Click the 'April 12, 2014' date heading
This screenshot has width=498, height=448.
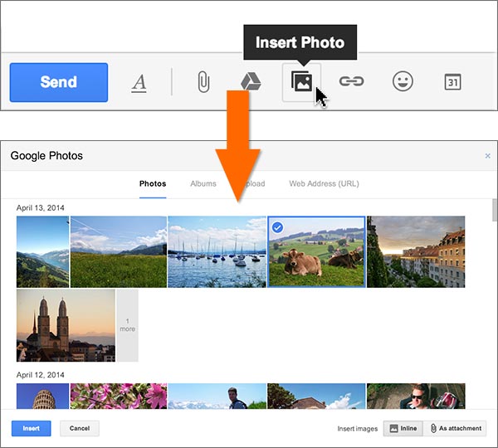(x=41, y=375)
